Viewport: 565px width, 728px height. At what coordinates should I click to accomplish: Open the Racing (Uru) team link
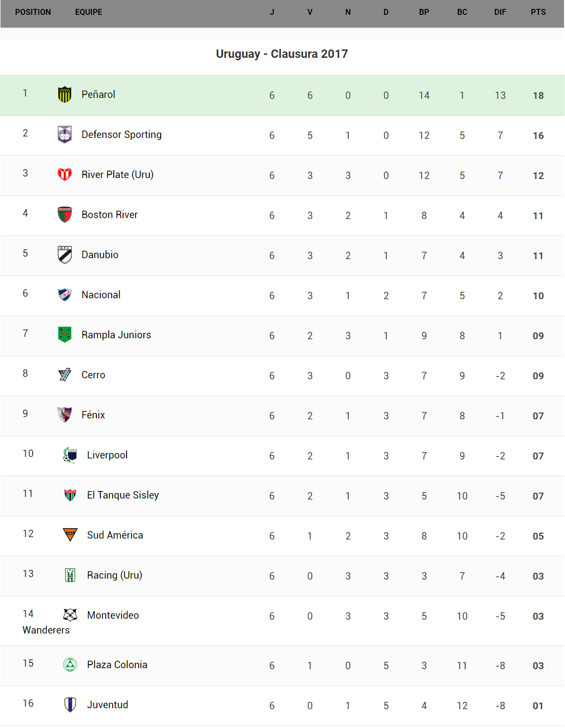(x=114, y=575)
